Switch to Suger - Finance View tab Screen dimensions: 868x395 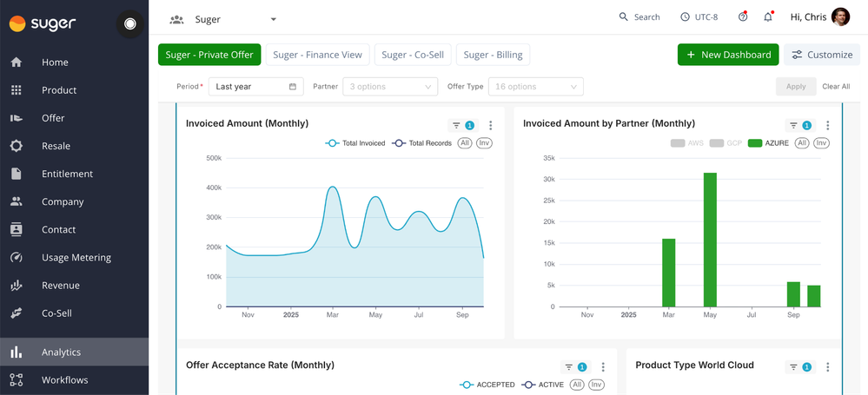click(318, 55)
